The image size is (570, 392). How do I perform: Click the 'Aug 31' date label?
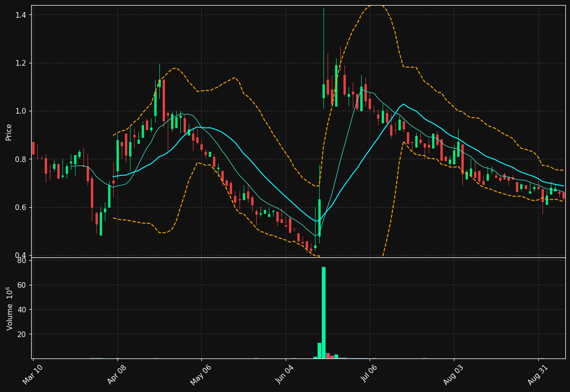pos(539,375)
